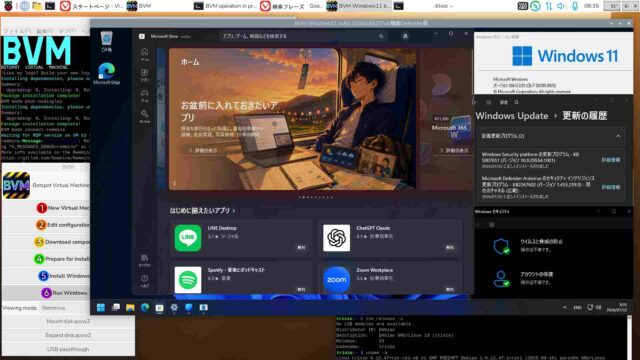
Task: Show hidden icons chevron in VM tray
Action: pos(565,307)
